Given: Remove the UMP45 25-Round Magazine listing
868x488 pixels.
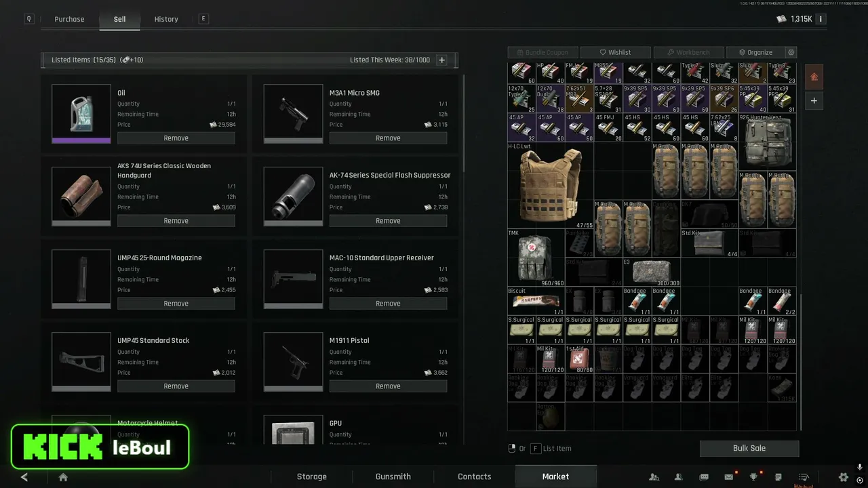Looking at the screenshot, I should 176,304.
